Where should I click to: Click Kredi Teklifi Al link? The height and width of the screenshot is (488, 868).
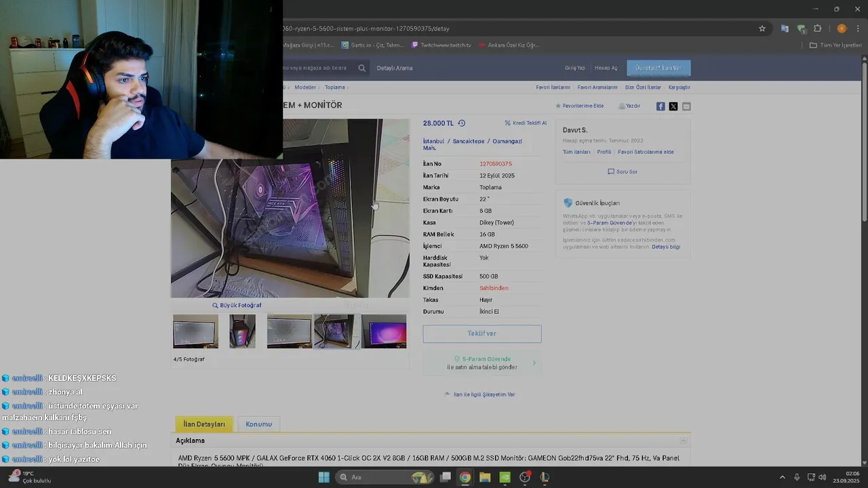coord(526,123)
